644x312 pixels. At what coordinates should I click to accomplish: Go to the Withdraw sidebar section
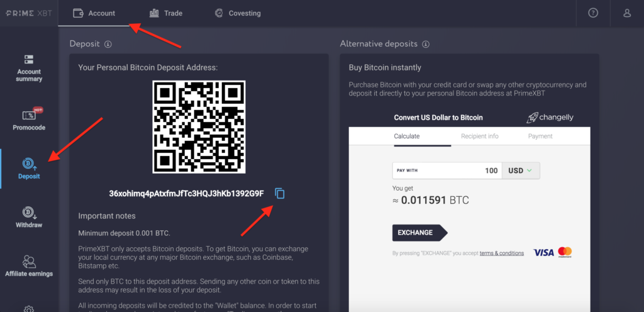[x=29, y=217]
